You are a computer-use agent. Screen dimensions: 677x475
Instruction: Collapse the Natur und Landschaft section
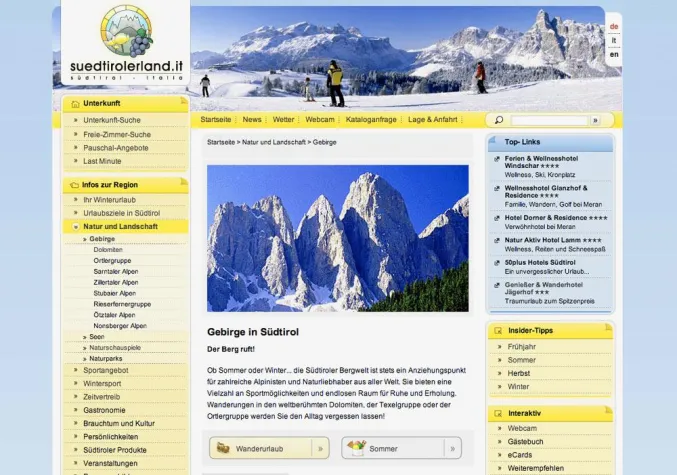tap(74, 227)
